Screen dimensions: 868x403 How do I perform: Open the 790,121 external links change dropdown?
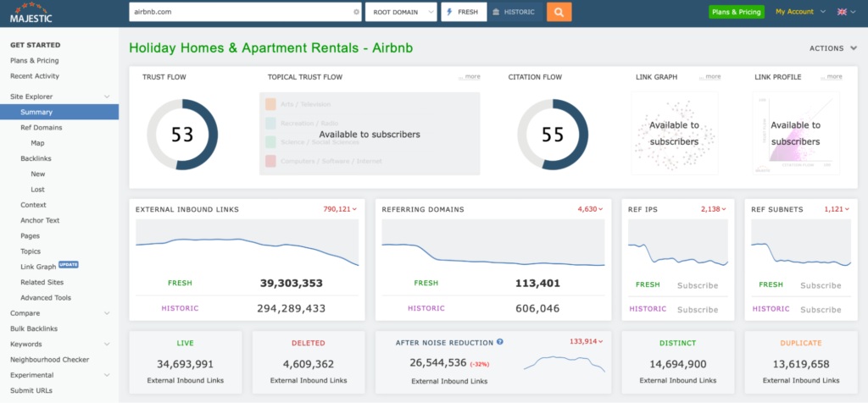point(340,209)
